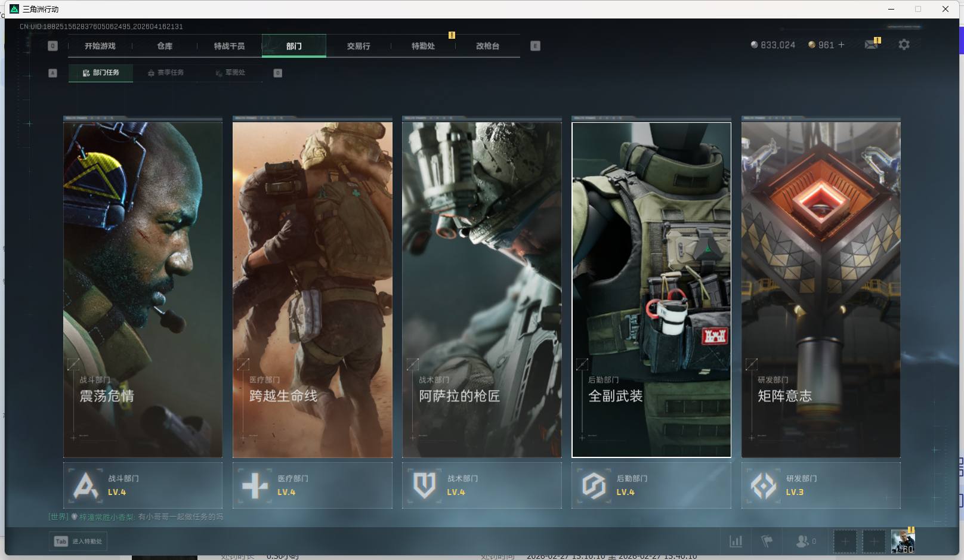
Task: Select the 赛季任务 sub-tab
Action: (x=166, y=73)
